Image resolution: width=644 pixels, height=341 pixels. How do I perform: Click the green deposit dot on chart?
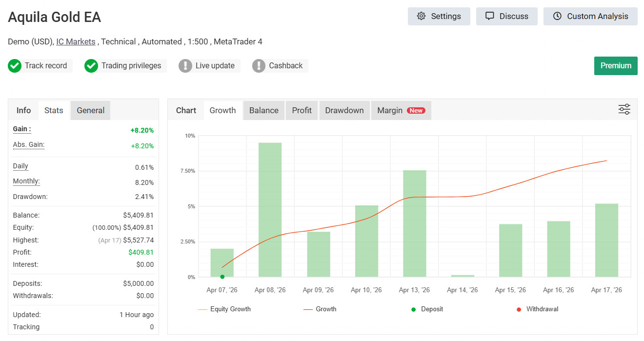(222, 277)
